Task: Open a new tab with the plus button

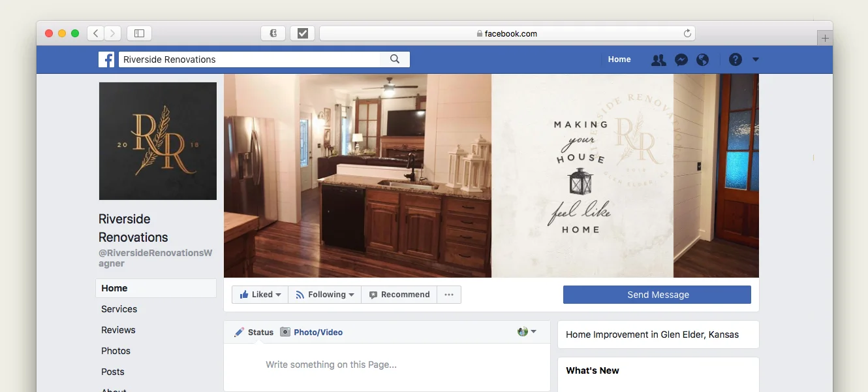Action: click(825, 38)
